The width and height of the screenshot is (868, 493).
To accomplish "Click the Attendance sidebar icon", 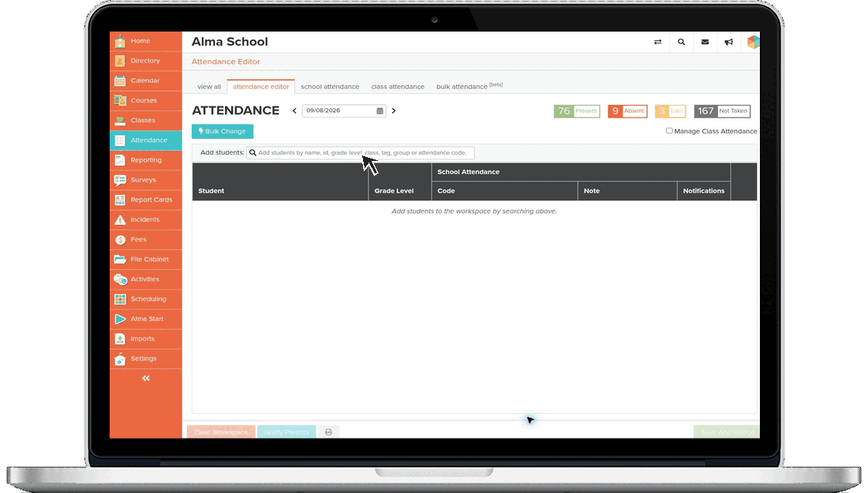I will pyautogui.click(x=120, y=140).
